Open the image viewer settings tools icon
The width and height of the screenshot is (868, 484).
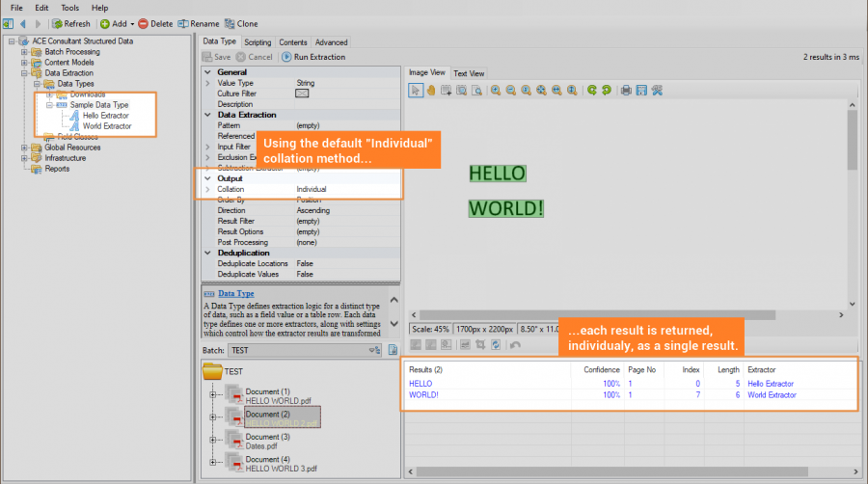pos(657,91)
